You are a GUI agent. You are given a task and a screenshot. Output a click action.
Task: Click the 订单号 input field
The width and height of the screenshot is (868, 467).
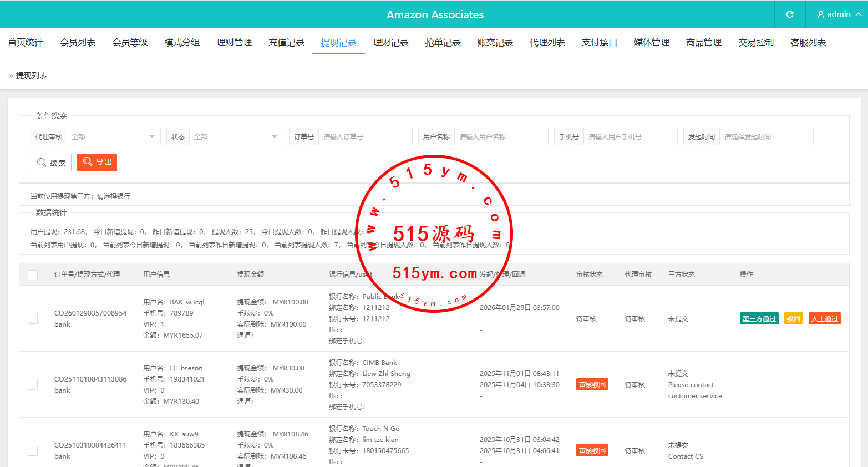(365, 136)
